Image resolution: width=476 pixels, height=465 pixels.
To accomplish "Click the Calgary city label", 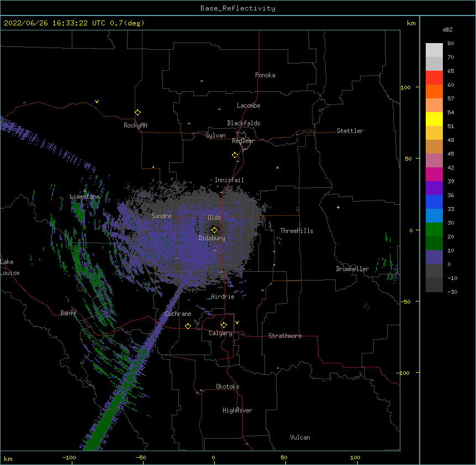I will point(220,333).
